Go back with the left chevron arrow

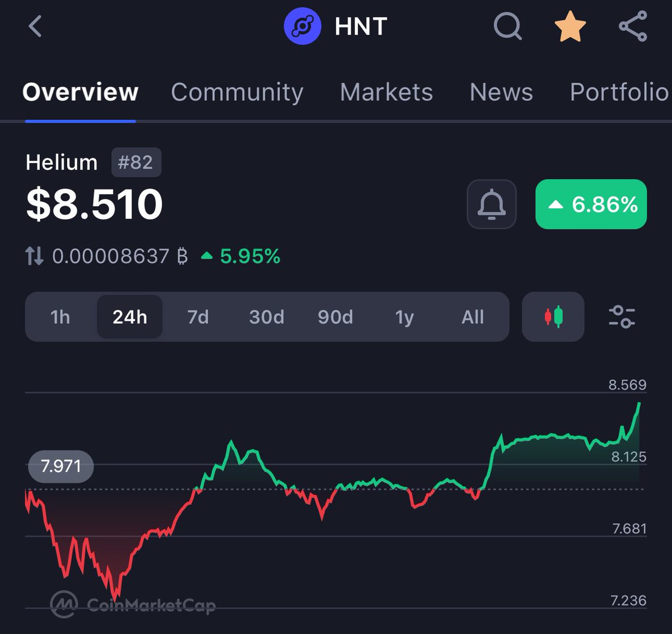pos(35,26)
